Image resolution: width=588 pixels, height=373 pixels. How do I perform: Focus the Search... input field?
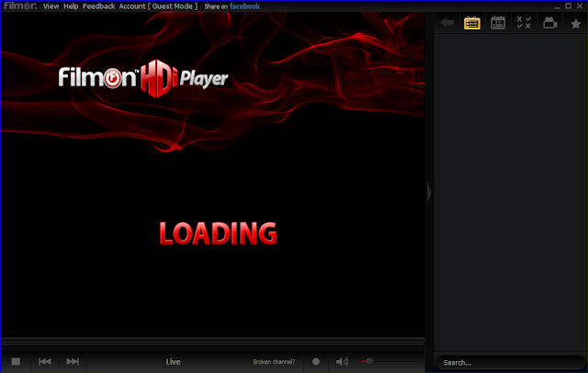tap(510, 363)
